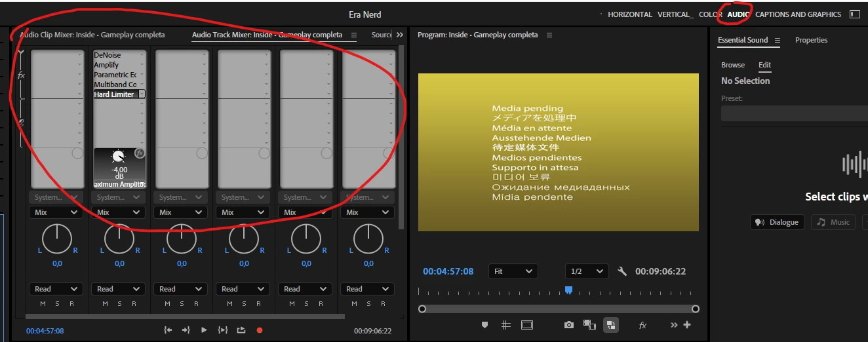Switch to COLOR workspace
Screen dimensions: 868x342
pyautogui.click(x=711, y=14)
